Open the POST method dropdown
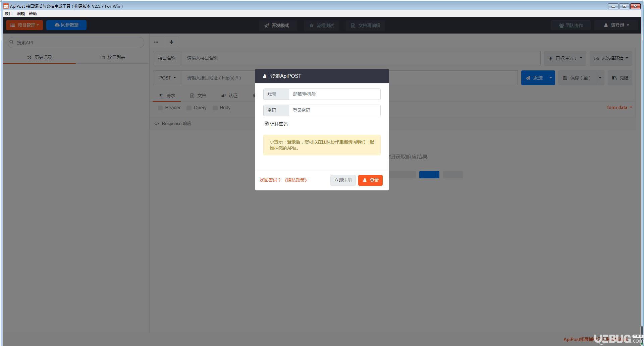This screenshot has height=346, width=644. [167, 78]
